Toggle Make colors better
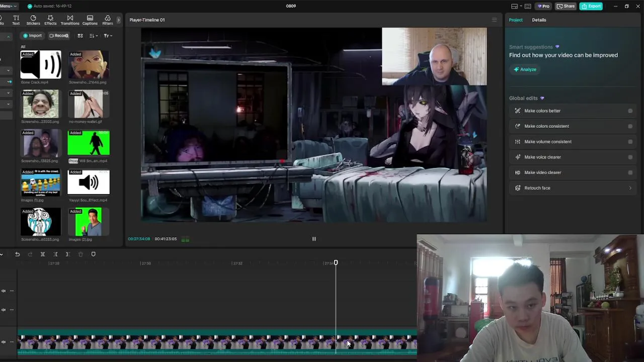 tap(630, 111)
